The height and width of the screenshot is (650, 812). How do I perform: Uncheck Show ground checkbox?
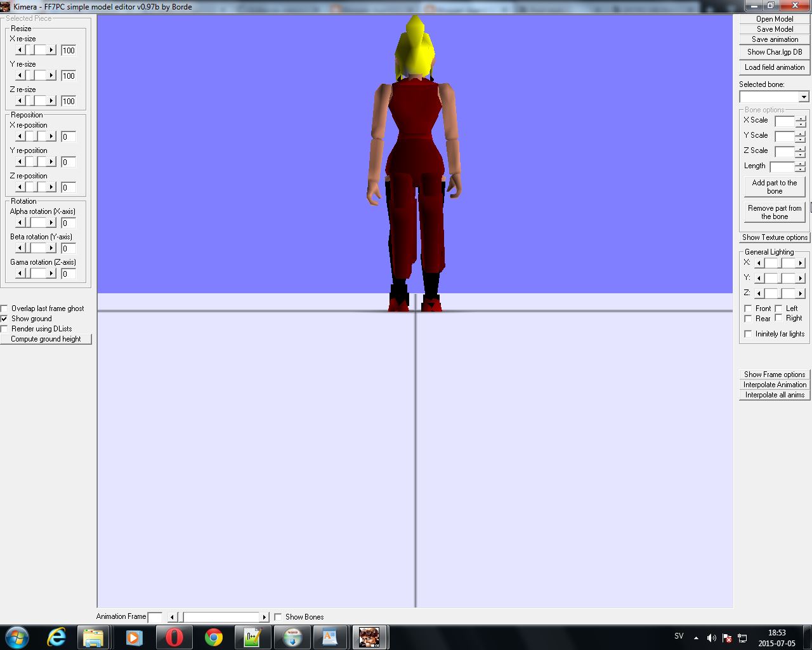coord(4,319)
